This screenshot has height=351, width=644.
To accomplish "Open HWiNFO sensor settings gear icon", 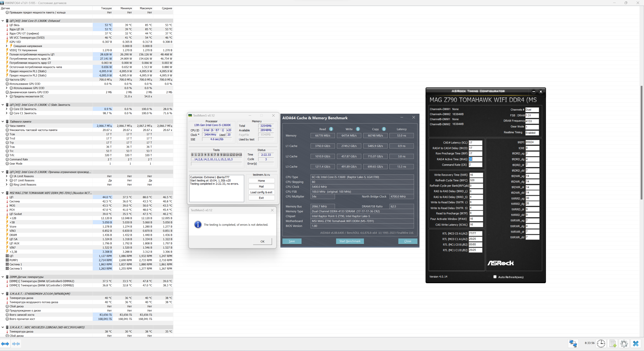I will (624, 343).
